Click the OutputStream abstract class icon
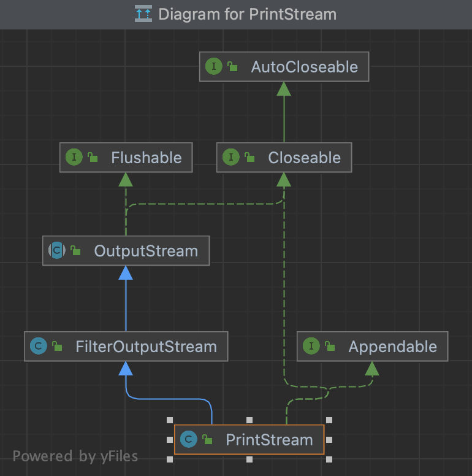The height and width of the screenshot is (476, 472). point(57,251)
